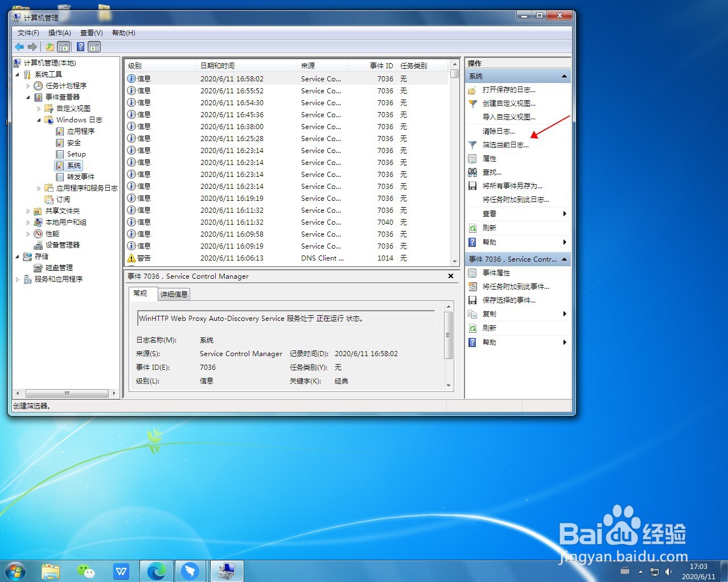Collapse the 事件查看器 tree node
Viewport: 728px width, 582px height.
(28, 97)
